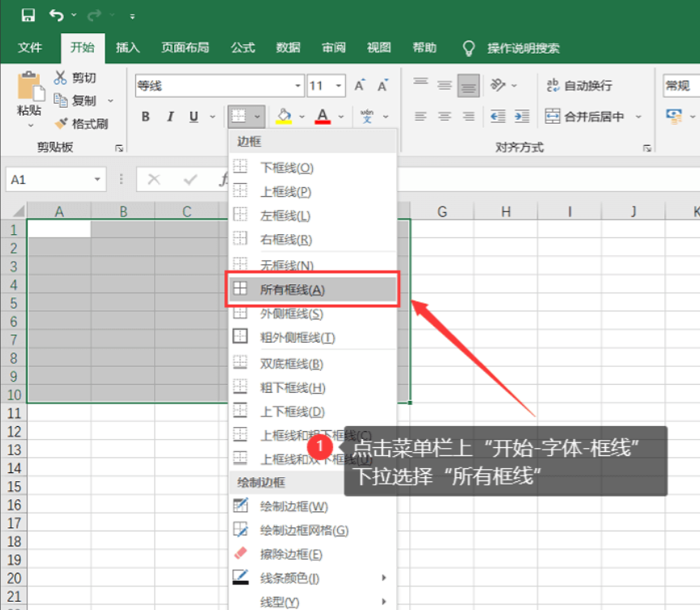Screen dimensions: 700x610
Task: Switch to the 审阅 ribbon tab
Action: (x=334, y=47)
